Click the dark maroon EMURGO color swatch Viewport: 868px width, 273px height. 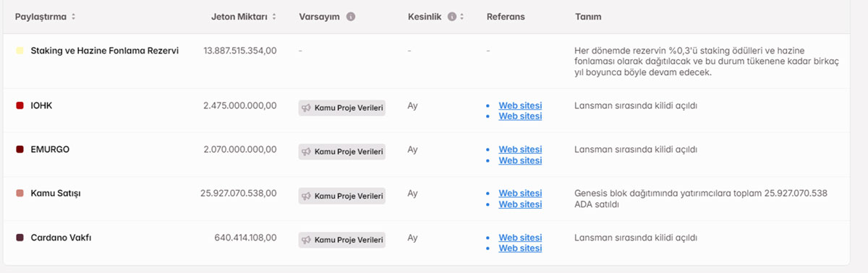(x=20, y=149)
